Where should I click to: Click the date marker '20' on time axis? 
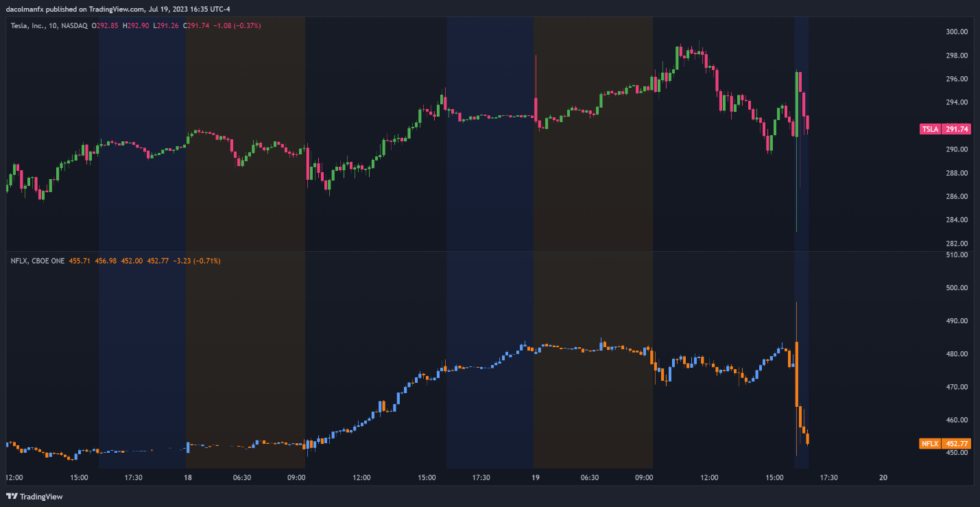click(x=883, y=477)
